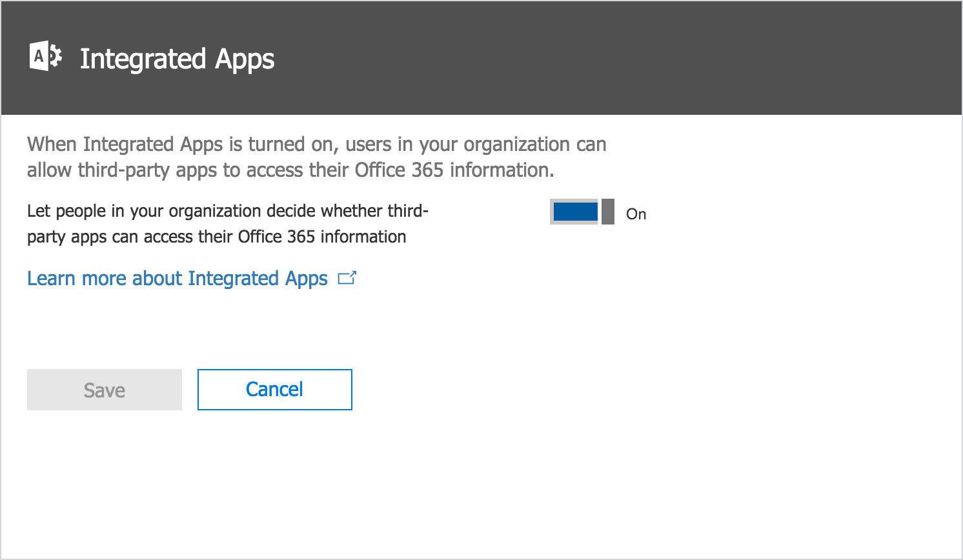Click the 'Let people in your organization decide' label

(x=228, y=224)
